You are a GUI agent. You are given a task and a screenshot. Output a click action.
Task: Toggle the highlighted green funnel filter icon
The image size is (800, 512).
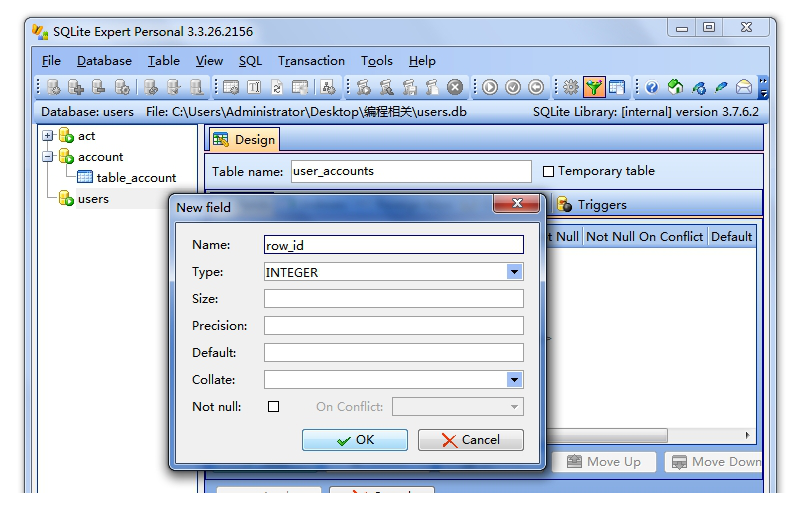pyautogui.click(x=594, y=88)
